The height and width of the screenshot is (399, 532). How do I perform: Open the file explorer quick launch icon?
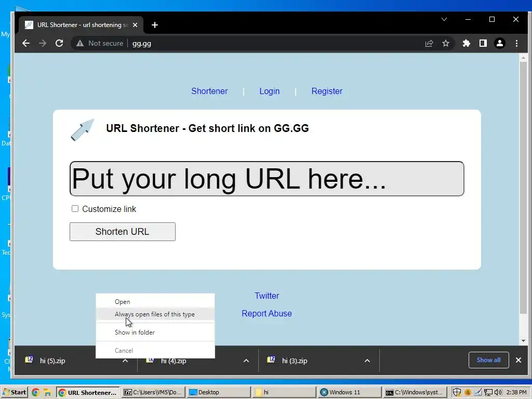47,393
